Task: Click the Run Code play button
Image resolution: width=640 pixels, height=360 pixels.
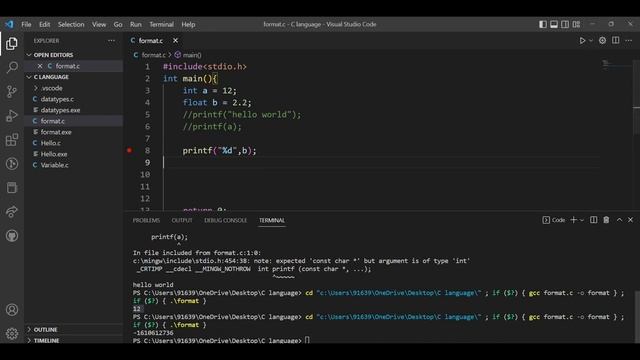Action: (582, 40)
